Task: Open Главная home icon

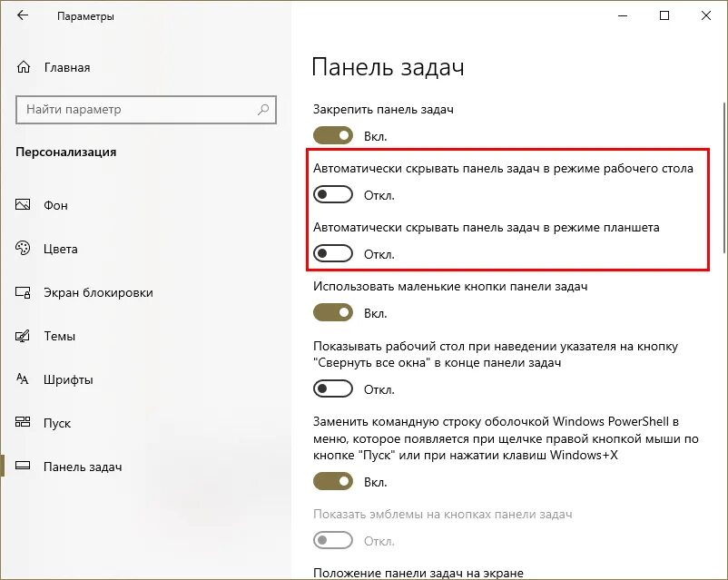Action: [24, 67]
